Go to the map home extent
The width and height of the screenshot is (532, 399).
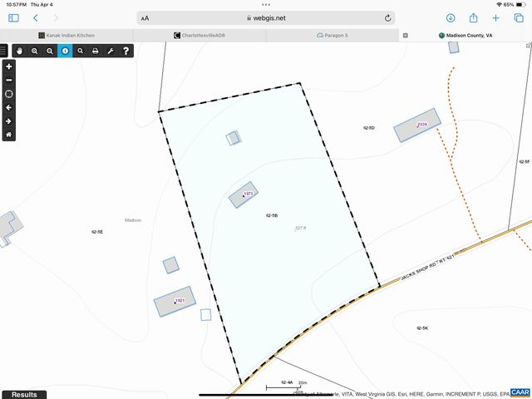click(9, 134)
